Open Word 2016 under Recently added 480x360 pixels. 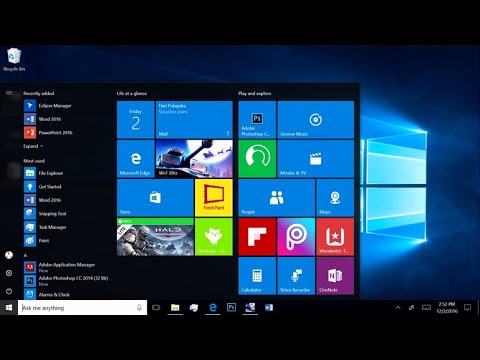point(43,119)
